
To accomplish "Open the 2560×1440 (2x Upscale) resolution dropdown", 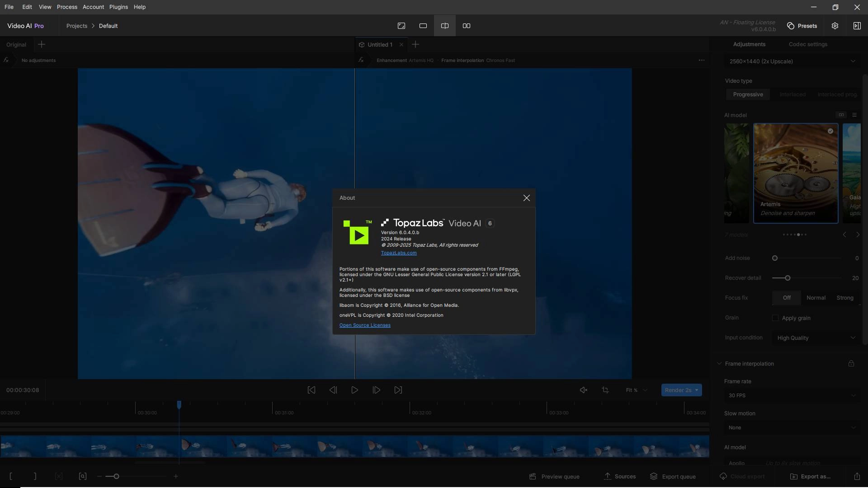I will (x=792, y=61).
